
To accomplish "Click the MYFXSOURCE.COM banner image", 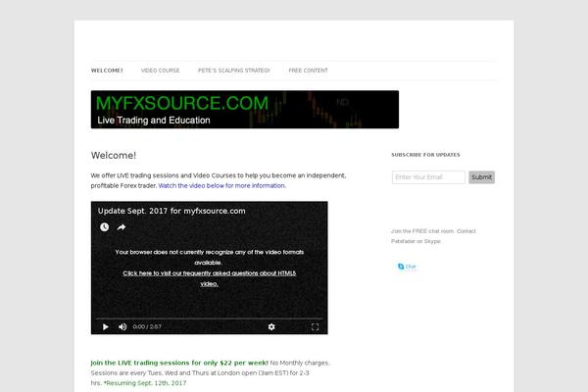I will [x=245, y=110].
